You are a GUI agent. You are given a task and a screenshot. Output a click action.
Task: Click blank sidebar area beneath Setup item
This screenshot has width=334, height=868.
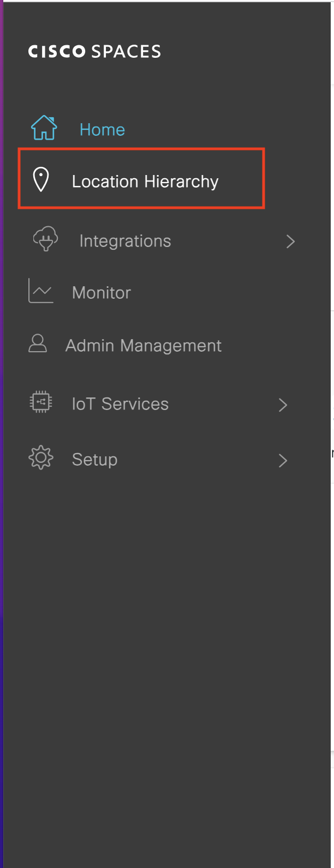pyautogui.click(x=164, y=627)
